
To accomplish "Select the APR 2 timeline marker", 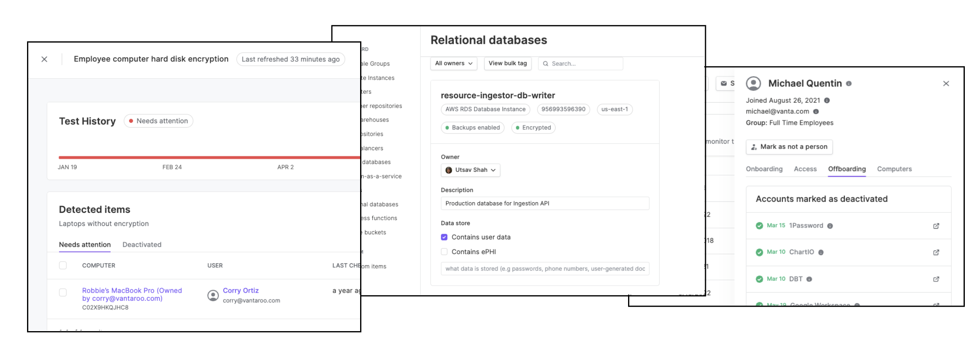I will pos(286,167).
